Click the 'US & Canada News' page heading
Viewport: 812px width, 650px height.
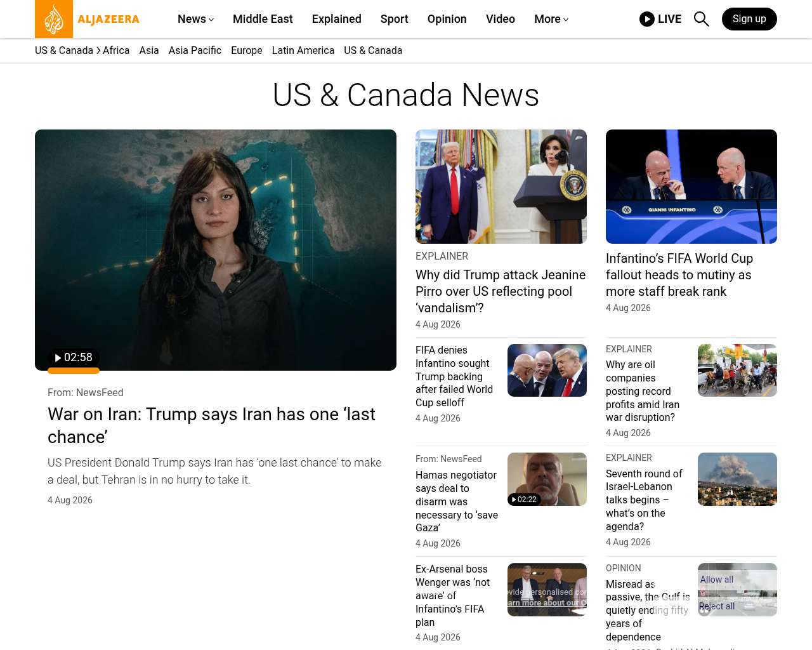click(x=406, y=95)
